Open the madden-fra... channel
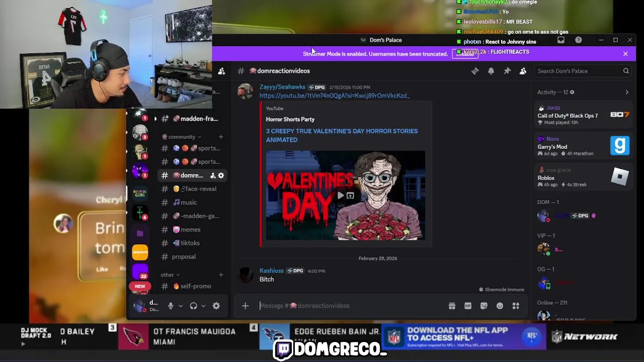Image resolution: width=644 pixels, height=362 pixels. click(x=191, y=119)
